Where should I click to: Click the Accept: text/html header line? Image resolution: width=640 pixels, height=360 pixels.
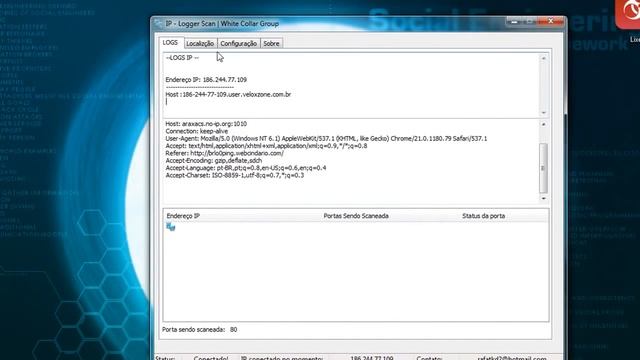(266, 146)
